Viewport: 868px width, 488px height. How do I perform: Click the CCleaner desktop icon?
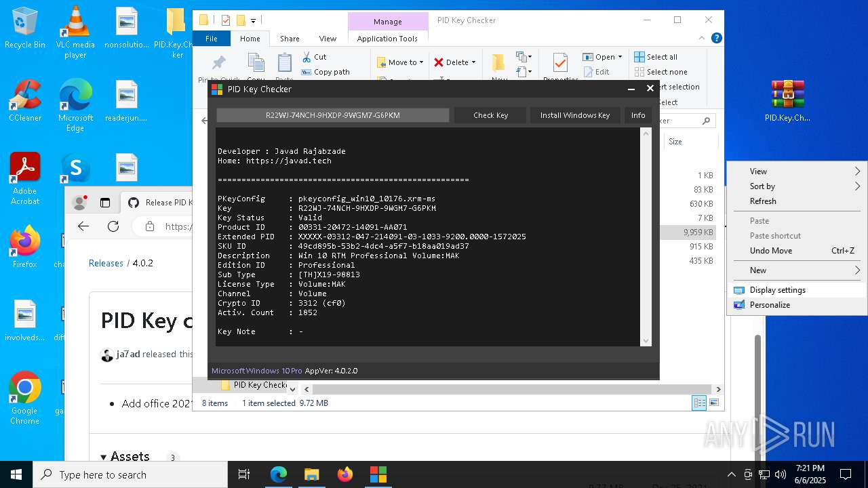(x=25, y=100)
